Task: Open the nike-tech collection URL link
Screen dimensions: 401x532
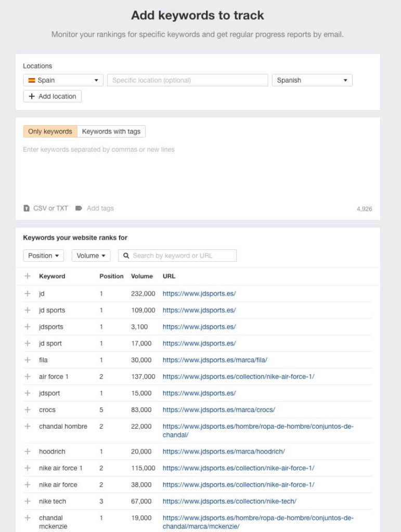Action: 229,501
